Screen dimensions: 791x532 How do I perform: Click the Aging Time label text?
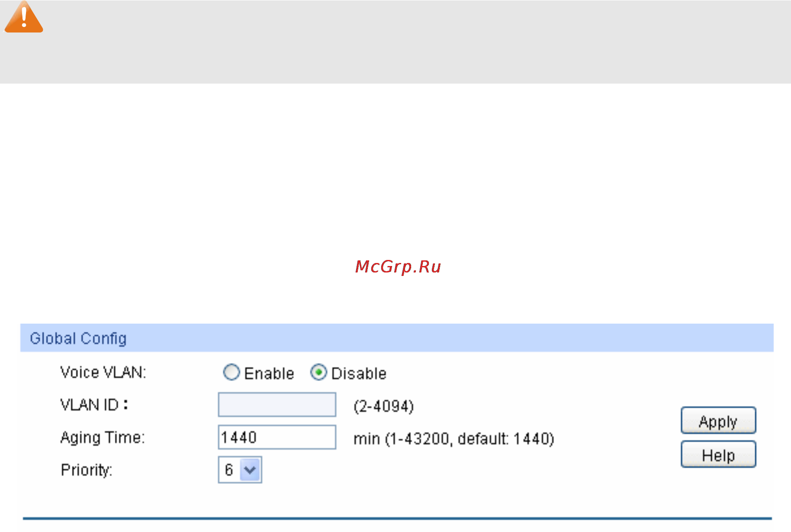pyautogui.click(x=103, y=438)
